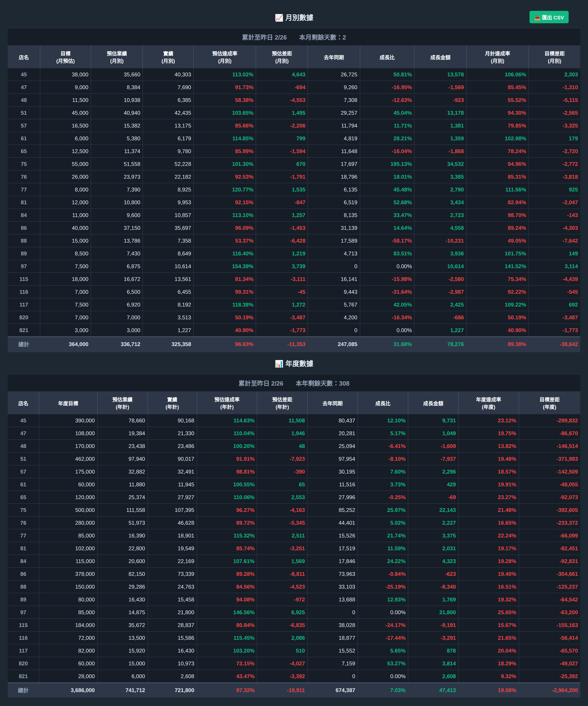
Task: Select store 45 row in monthly table
Action: (23, 75)
